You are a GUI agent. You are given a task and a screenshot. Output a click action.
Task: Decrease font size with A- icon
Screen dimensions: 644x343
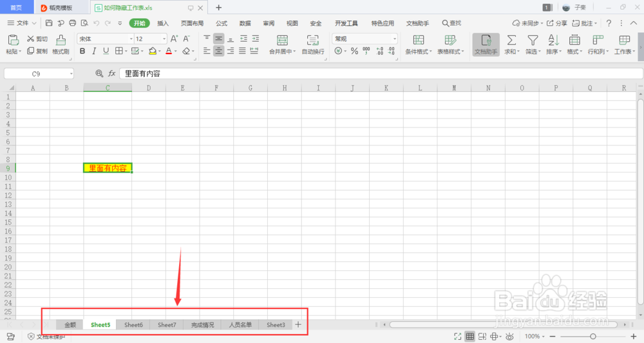pyautogui.click(x=187, y=39)
